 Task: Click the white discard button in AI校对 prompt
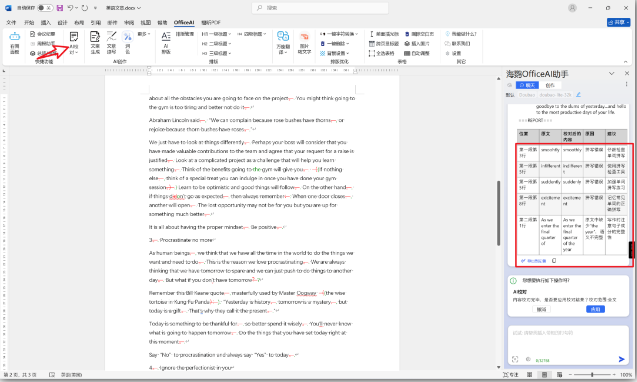pos(542,309)
